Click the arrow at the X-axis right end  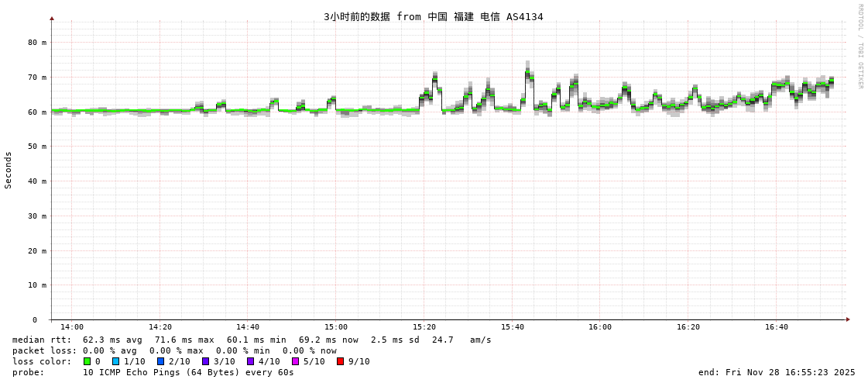pos(848,319)
